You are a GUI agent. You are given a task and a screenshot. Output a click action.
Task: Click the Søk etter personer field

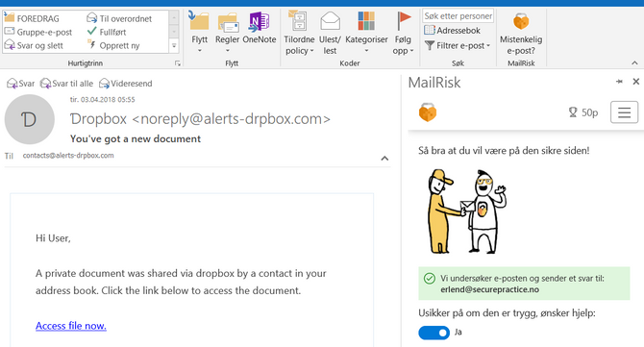point(458,16)
